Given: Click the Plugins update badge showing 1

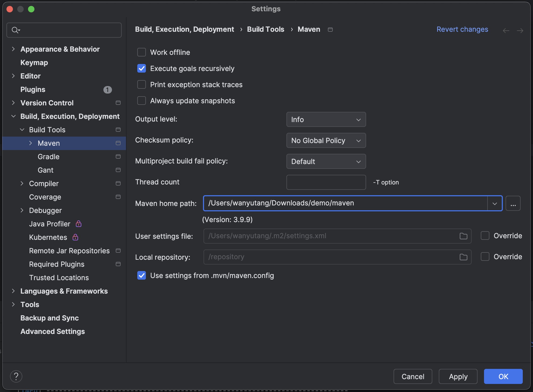Looking at the screenshot, I should 107,90.
